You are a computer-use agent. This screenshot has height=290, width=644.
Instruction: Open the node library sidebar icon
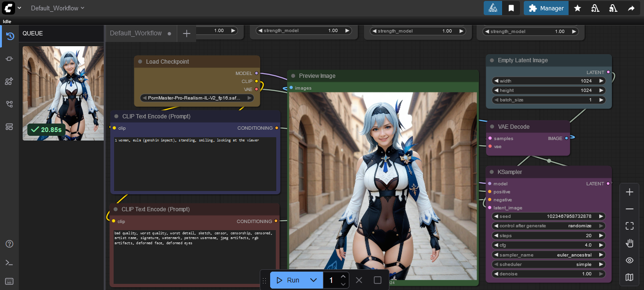[x=9, y=59]
